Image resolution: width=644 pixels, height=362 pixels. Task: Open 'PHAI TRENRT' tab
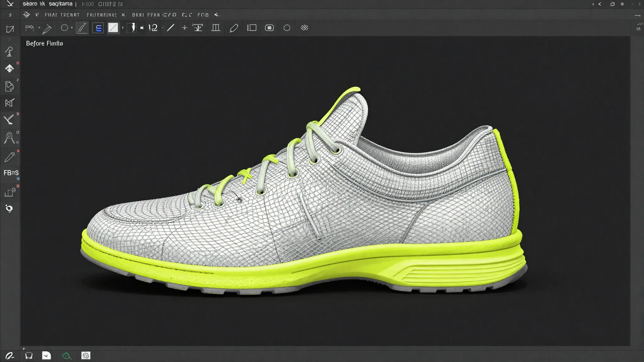tap(62, 15)
